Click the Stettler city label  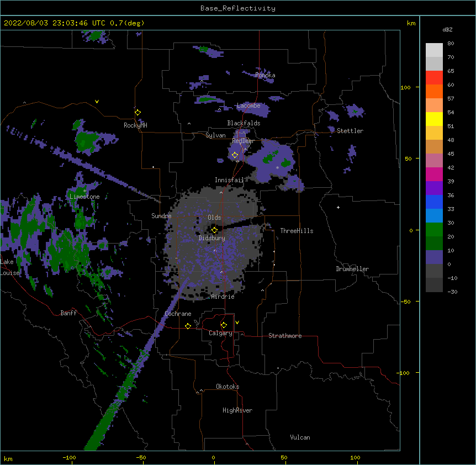click(350, 131)
